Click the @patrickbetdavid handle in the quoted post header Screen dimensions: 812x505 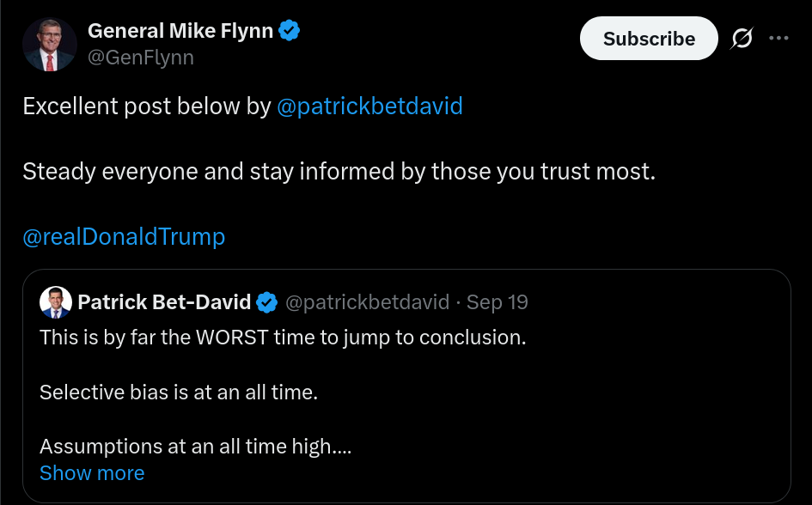(x=367, y=302)
